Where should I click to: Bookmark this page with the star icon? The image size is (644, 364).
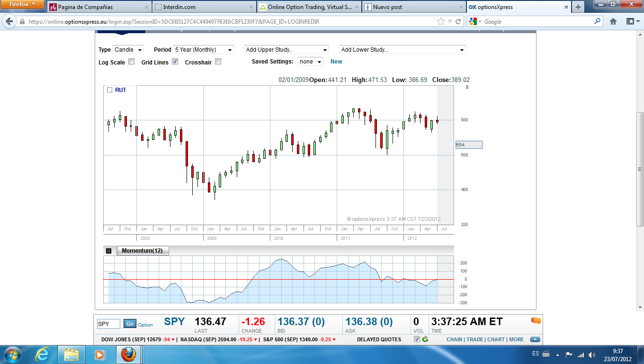pyautogui.click(x=441, y=21)
